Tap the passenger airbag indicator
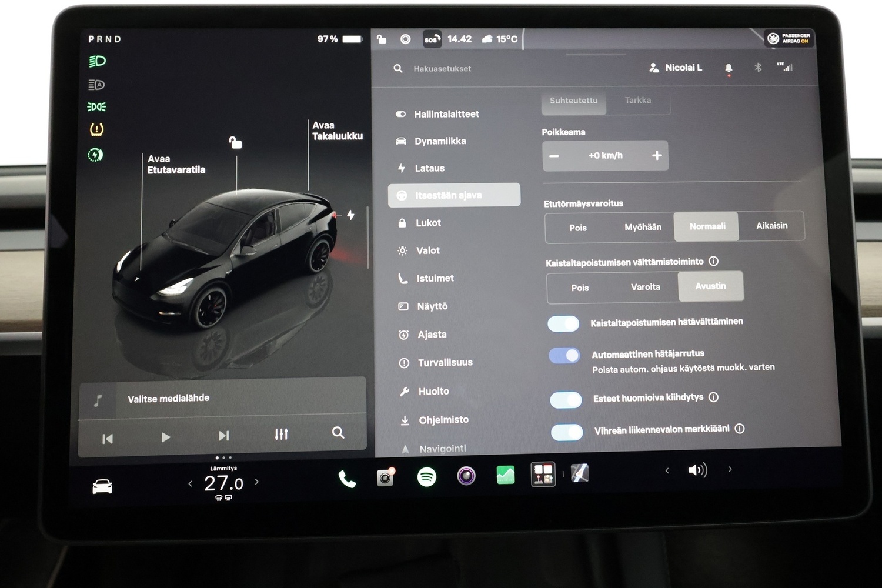 [x=790, y=38]
